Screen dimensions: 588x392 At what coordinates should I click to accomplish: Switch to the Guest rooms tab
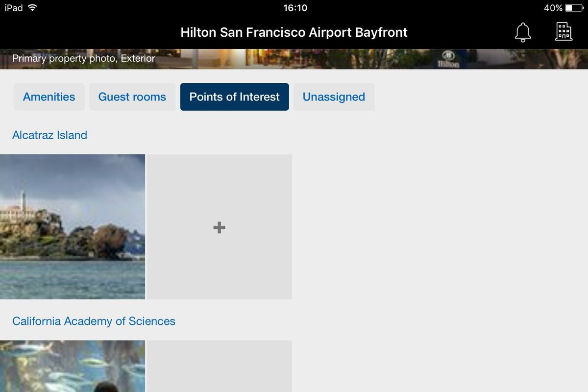132,97
